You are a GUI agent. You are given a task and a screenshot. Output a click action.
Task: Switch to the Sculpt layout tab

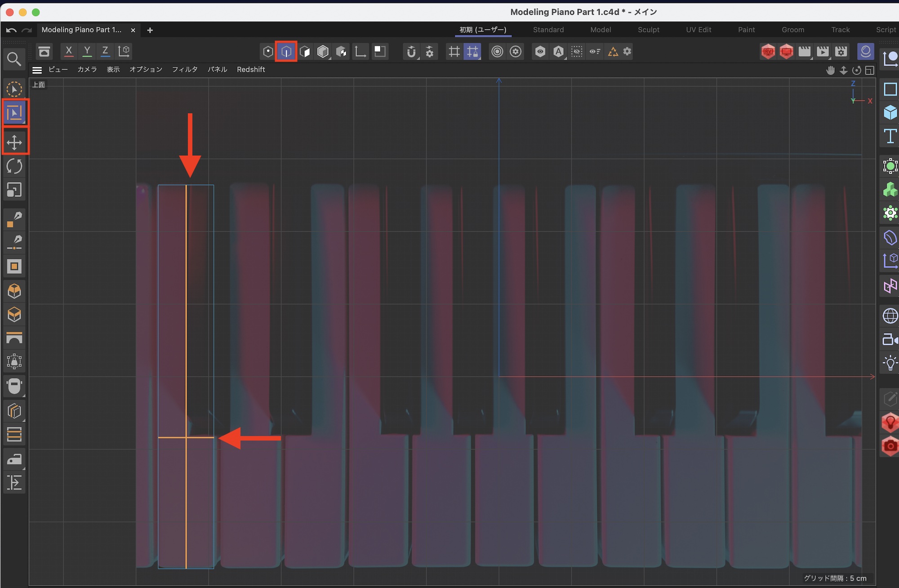pyautogui.click(x=648, y=30)
